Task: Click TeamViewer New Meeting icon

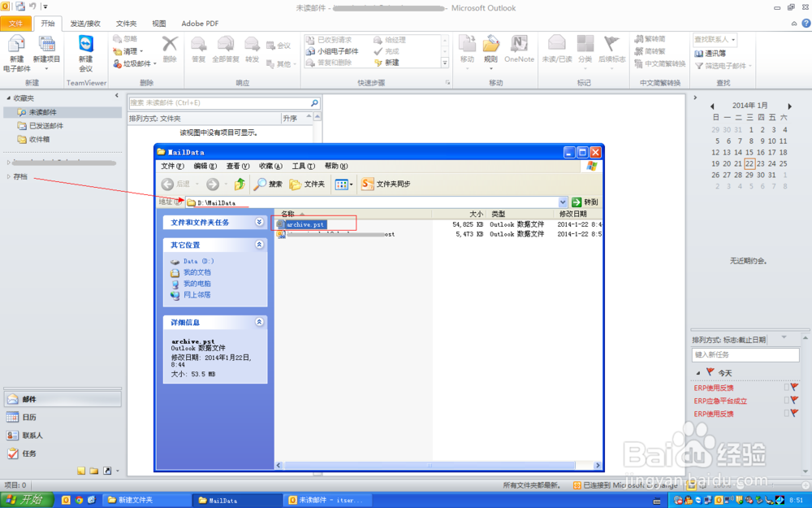Action: point(86,54)
